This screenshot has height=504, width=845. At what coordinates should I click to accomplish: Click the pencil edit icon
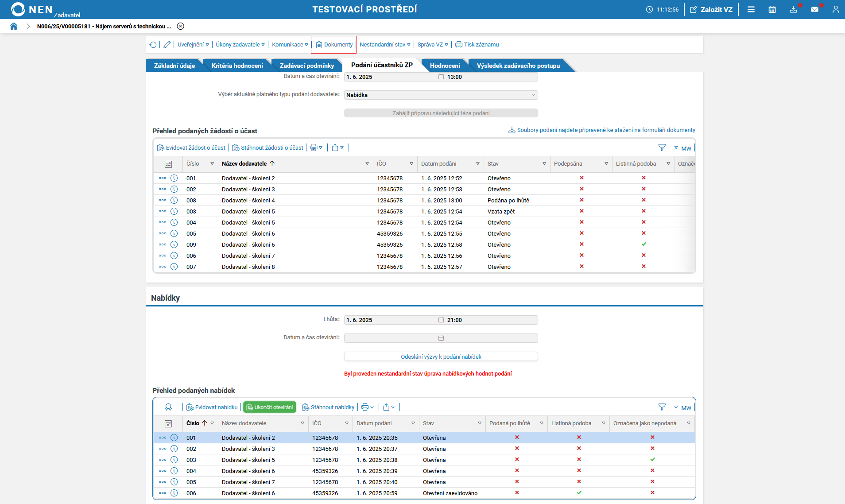click(167, 45)
